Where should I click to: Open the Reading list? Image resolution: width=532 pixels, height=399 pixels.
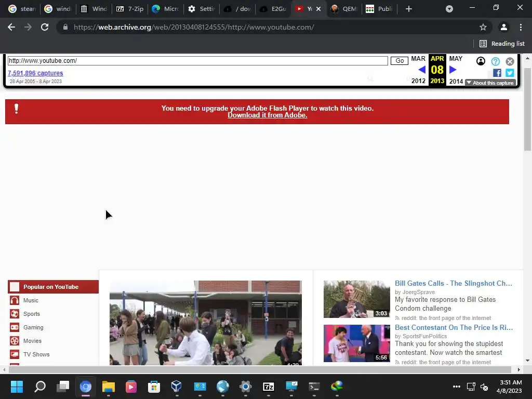click(502, 44)
